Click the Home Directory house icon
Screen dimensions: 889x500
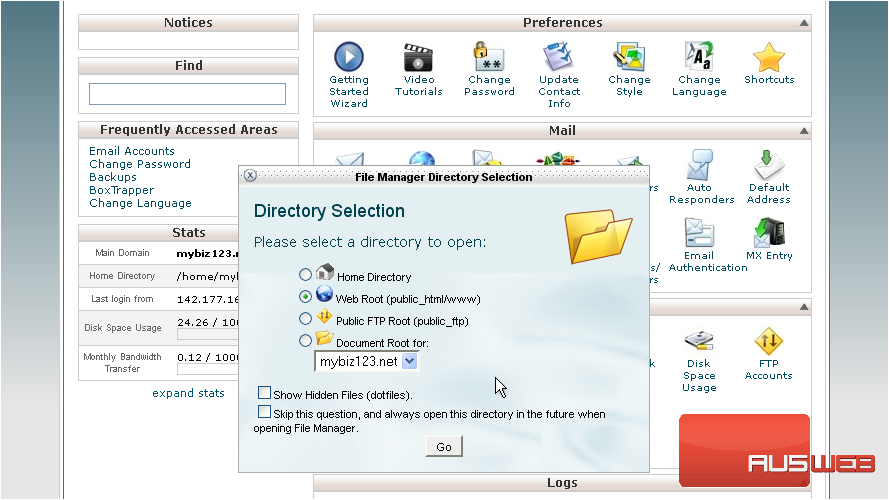tap(325, 272)
